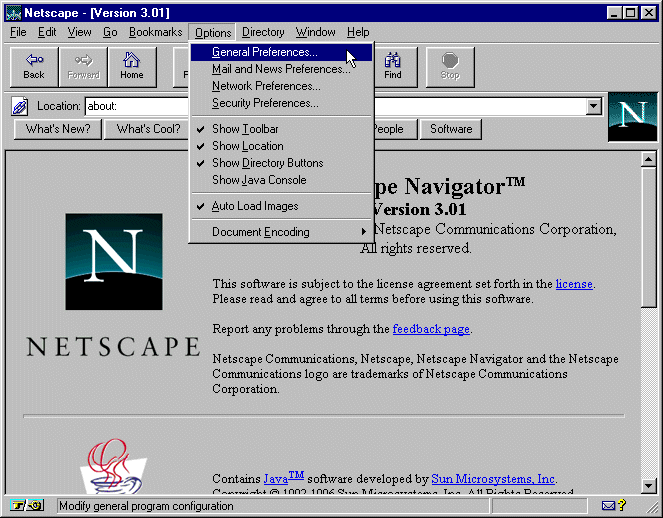Open the Directory menu
Screen dimensions: 663x518
click(x=263, y=32)
